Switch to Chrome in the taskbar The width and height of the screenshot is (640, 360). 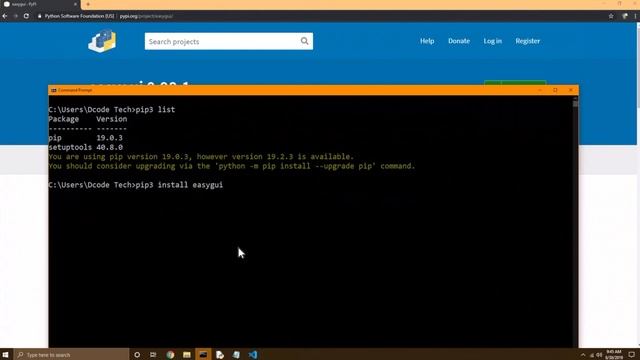[170, 355]
